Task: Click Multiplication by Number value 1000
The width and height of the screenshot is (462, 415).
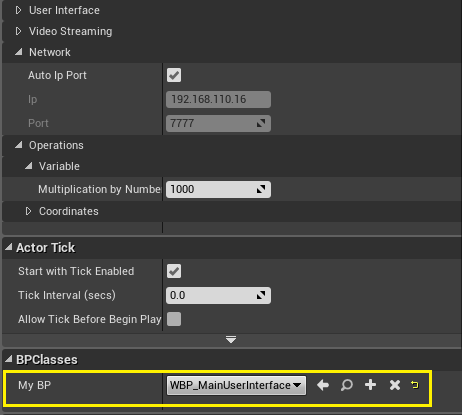Action: click(218, 189)
